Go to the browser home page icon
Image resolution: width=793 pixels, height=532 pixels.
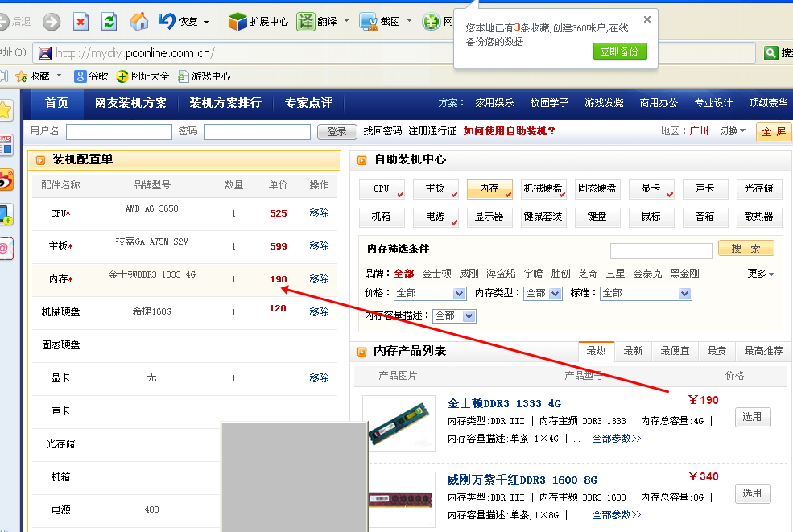(x=139, y=22)
